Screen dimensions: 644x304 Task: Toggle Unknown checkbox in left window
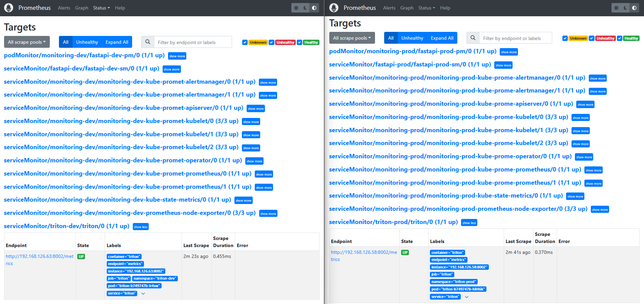click(245, 42)
